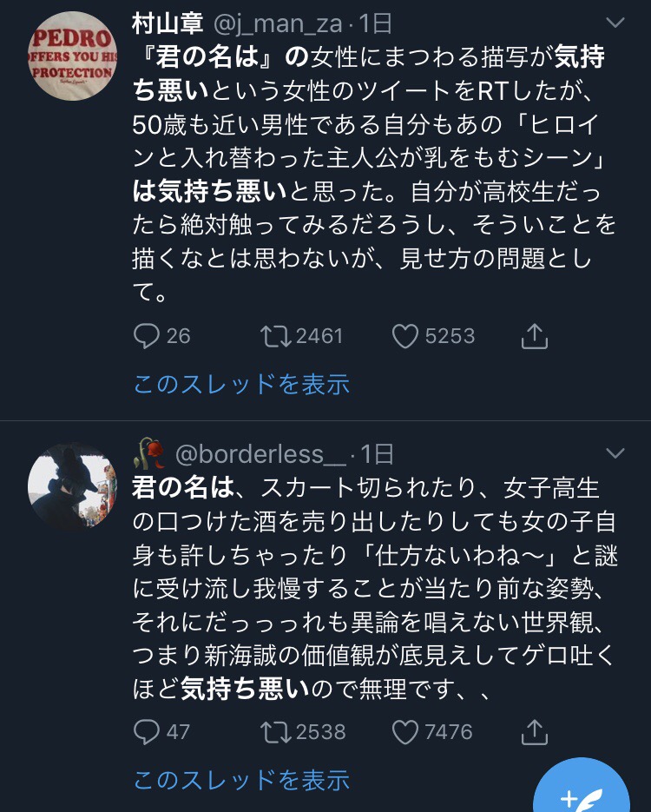The width and height of the screenshot is (651, 812).
Task: Click the wilted rose emoji display name
Action: pyautogui.click(x=149, y=453)
